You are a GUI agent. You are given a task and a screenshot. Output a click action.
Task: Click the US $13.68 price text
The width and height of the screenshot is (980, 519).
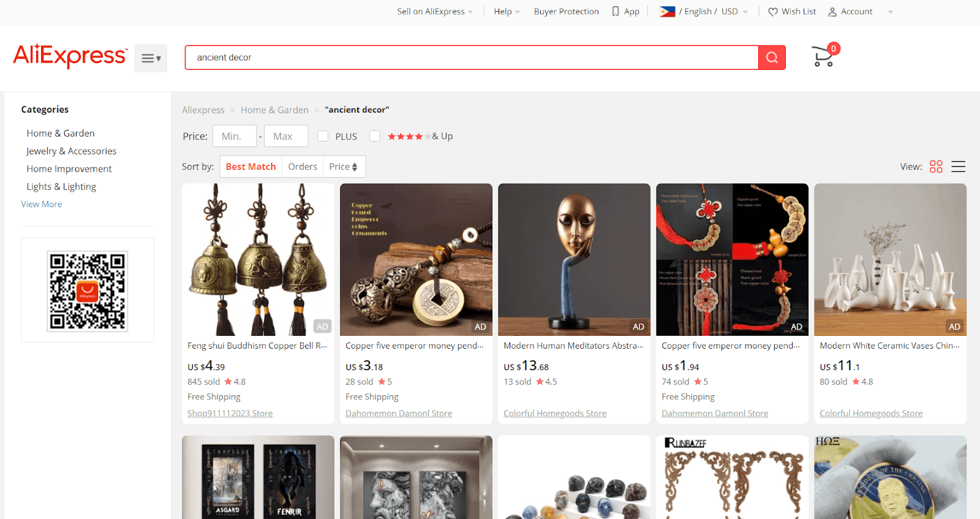pyautogui.click(x=526, y=366)
